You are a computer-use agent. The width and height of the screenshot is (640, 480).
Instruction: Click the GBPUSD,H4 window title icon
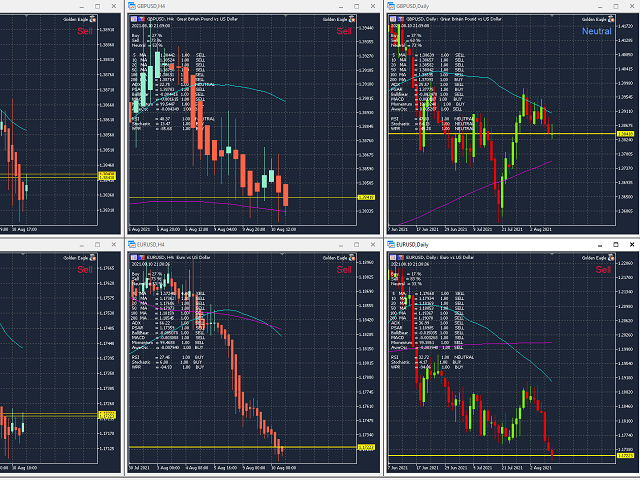click(x=131, y=6)
